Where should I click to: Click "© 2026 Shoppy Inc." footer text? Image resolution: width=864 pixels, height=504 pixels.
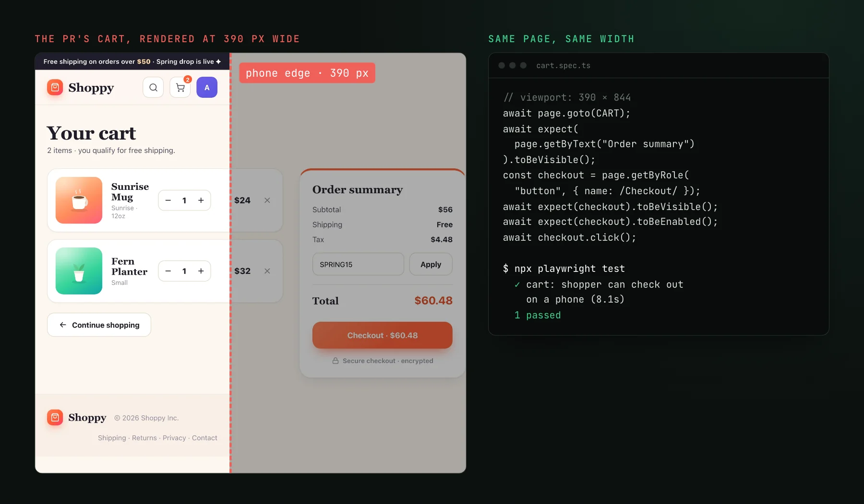pos(146,418)
